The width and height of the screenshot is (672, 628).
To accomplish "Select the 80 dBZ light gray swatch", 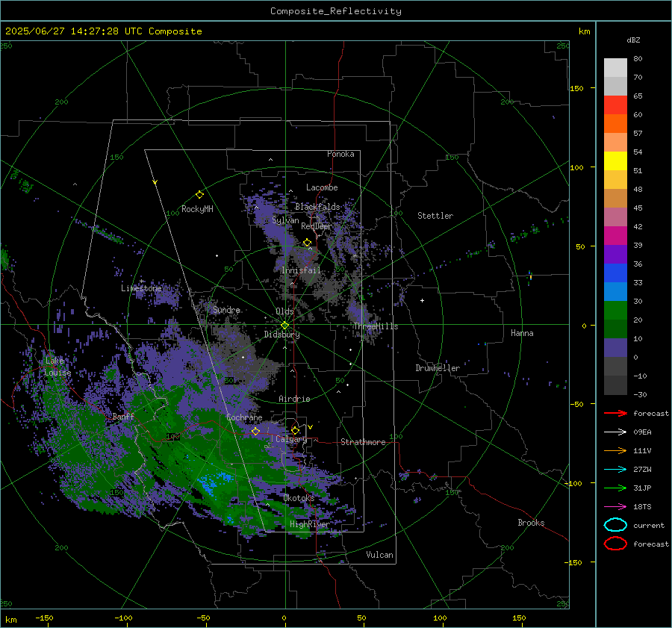I will pyautogui.click(x=615, y=67).
